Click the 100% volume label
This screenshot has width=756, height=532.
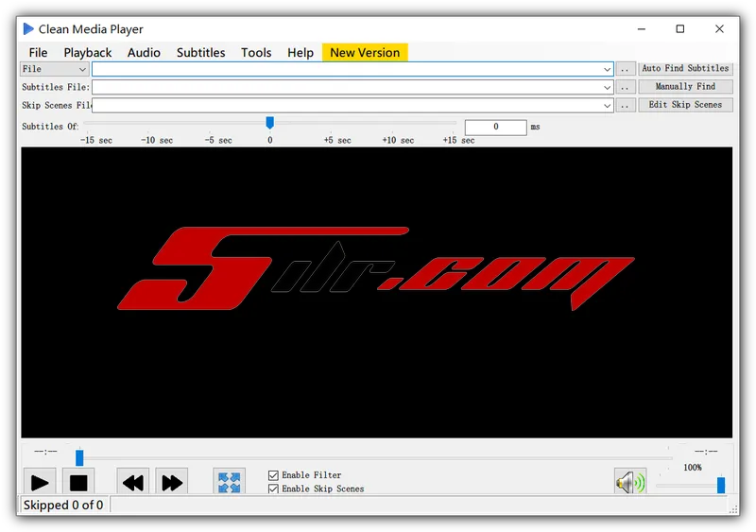click(693, 468)
